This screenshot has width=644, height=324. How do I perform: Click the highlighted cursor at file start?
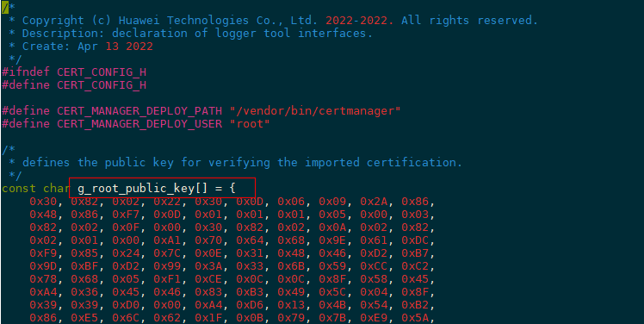[x=5, y=8]
